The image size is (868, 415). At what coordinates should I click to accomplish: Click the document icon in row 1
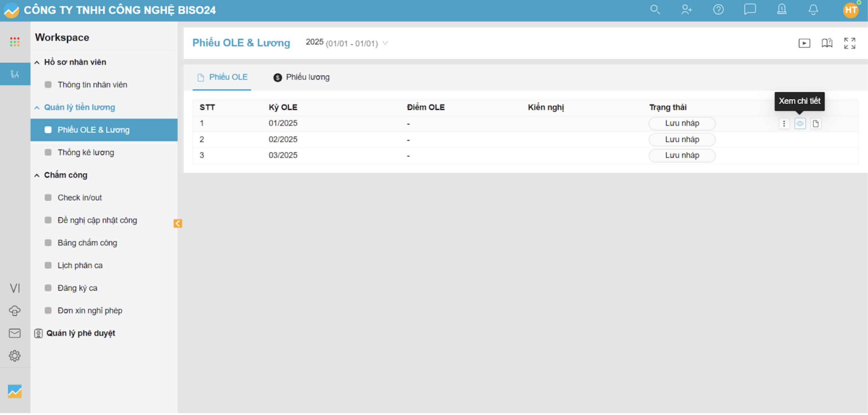click(816, 124)
